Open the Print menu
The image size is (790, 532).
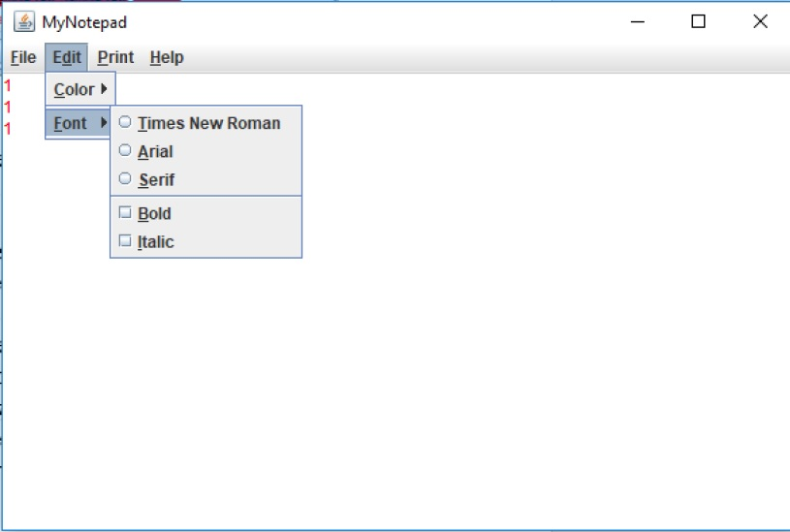click(x=115, y=57)
